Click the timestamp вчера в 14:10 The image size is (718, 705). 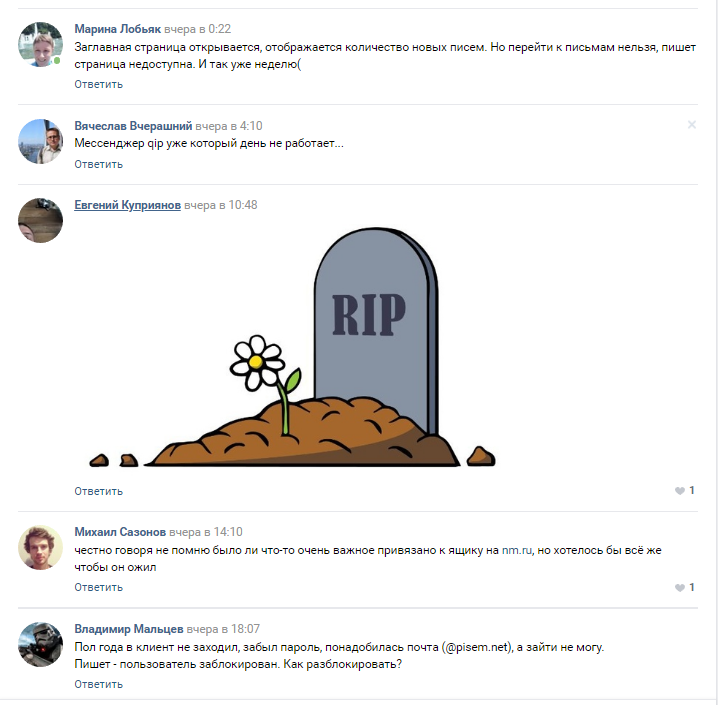(x=206, y=532)
